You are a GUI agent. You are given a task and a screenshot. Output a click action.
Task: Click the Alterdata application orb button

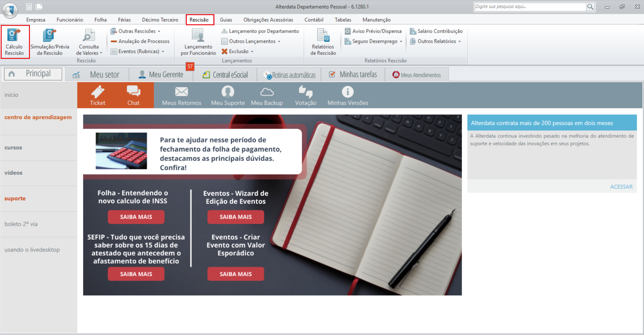coord(10,10)
